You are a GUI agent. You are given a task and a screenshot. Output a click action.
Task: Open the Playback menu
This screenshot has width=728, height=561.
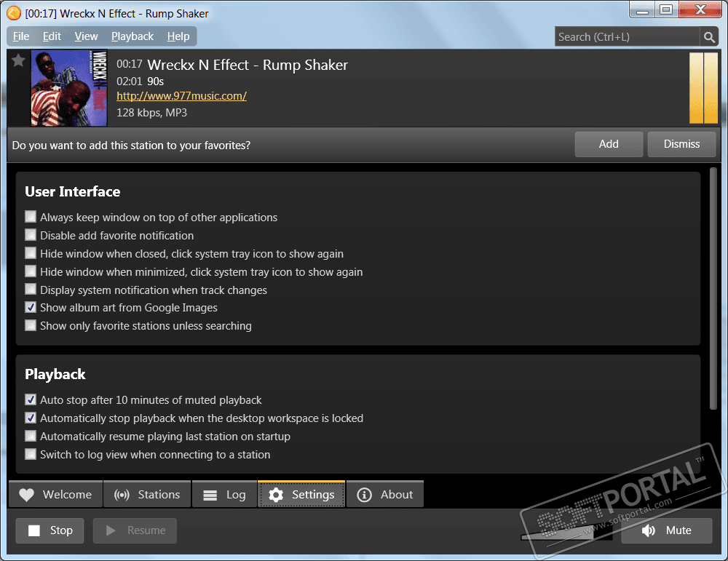(132, 36)
